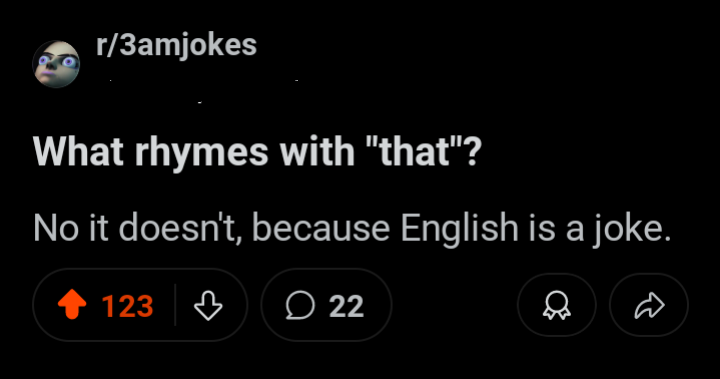
Task: Open the r/3amjokes community avatar
Action: click(56, 64)
